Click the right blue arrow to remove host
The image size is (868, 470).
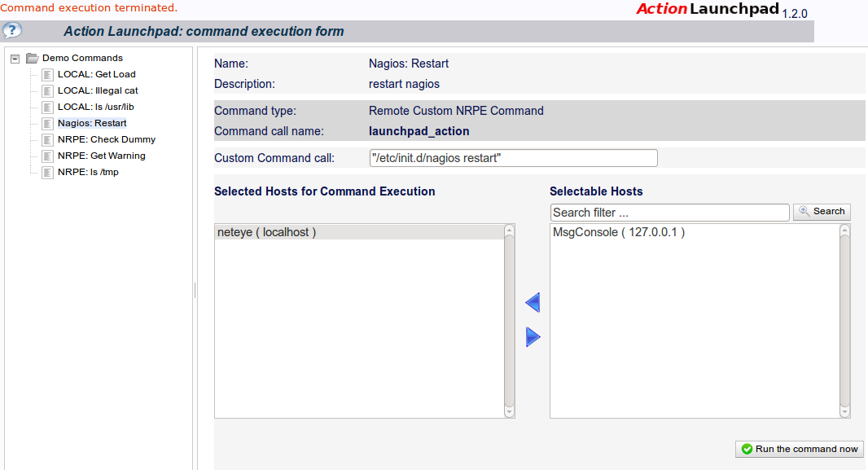pos(533,337)
